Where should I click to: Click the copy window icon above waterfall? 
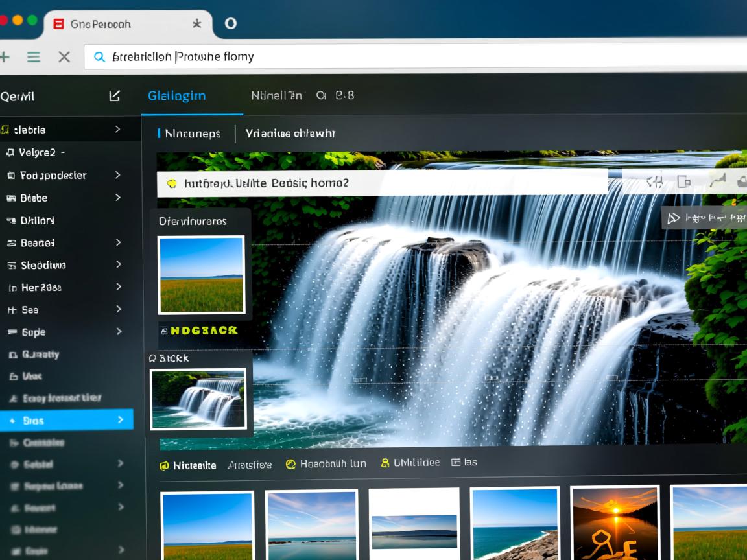click(x=683, y=182)
